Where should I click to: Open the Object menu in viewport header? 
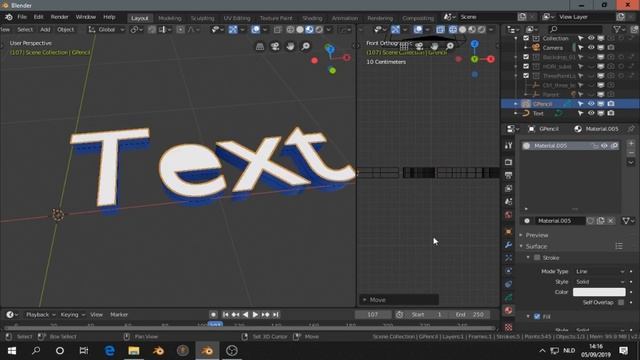66,29
